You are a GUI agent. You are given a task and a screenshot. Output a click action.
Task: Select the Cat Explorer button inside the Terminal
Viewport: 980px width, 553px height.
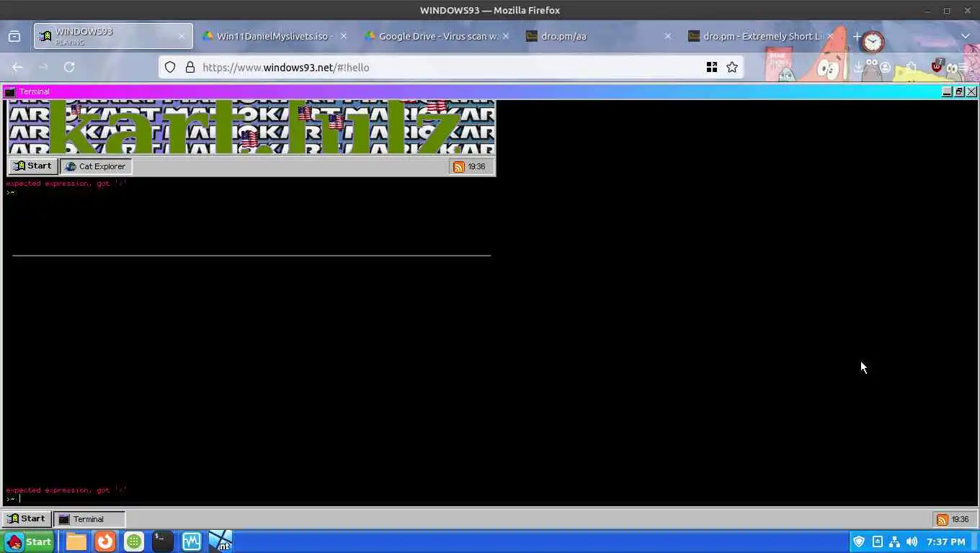coord(95,166)
